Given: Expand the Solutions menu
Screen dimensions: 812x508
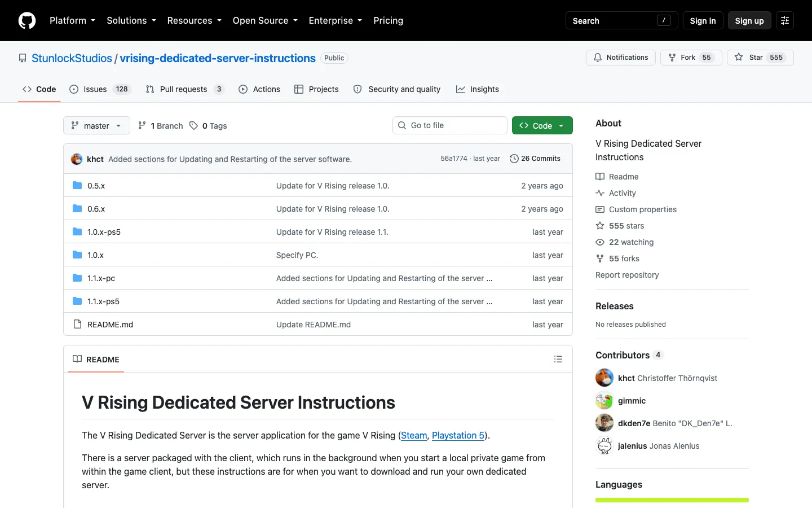Looking at the screenshot, I should 131,20.
